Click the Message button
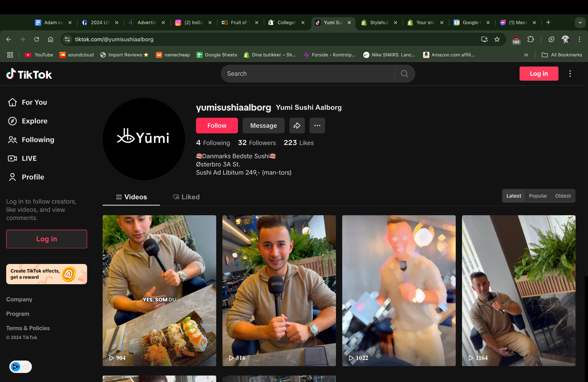 [x=263, y=126]
